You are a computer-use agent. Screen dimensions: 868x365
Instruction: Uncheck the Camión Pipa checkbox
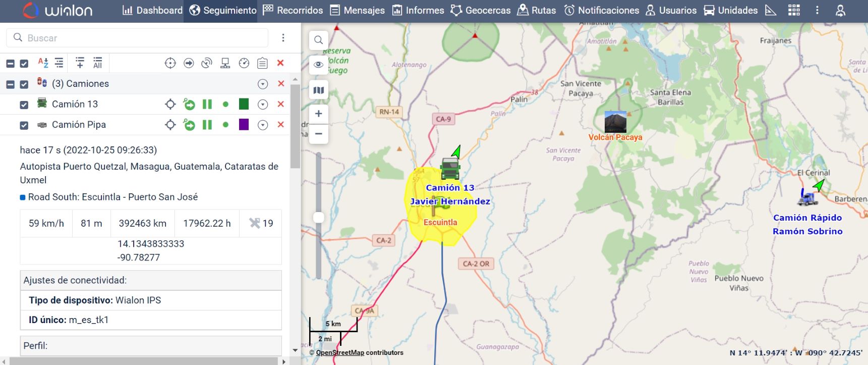point(24,125)
